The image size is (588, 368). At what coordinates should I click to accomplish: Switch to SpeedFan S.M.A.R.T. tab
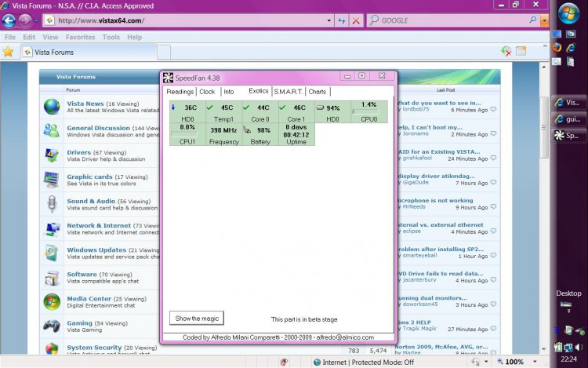click(288, 92)
